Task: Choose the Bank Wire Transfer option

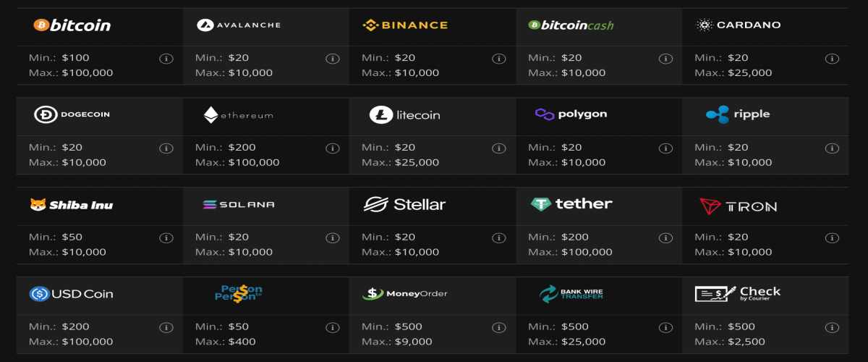Action: pos(571,294)
